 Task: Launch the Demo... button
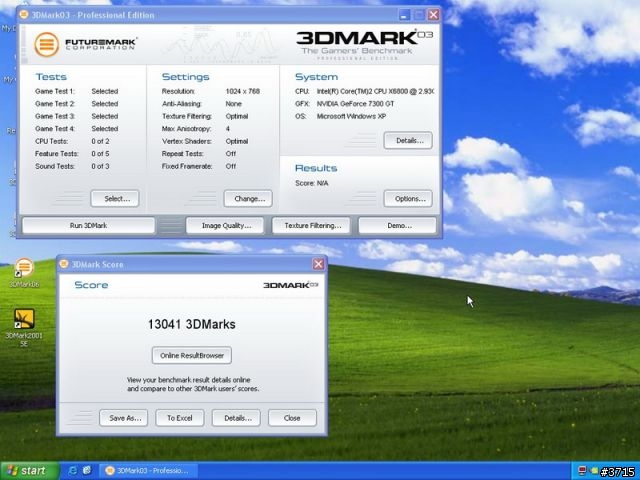coord(397,225)
